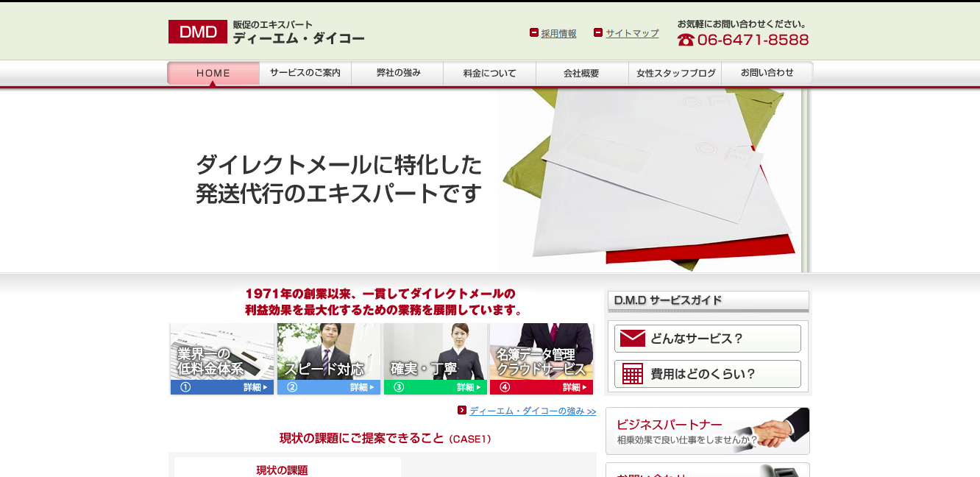Click the 費用はどのくらい？ button
980x477 pixels.
tap(708, 374)
